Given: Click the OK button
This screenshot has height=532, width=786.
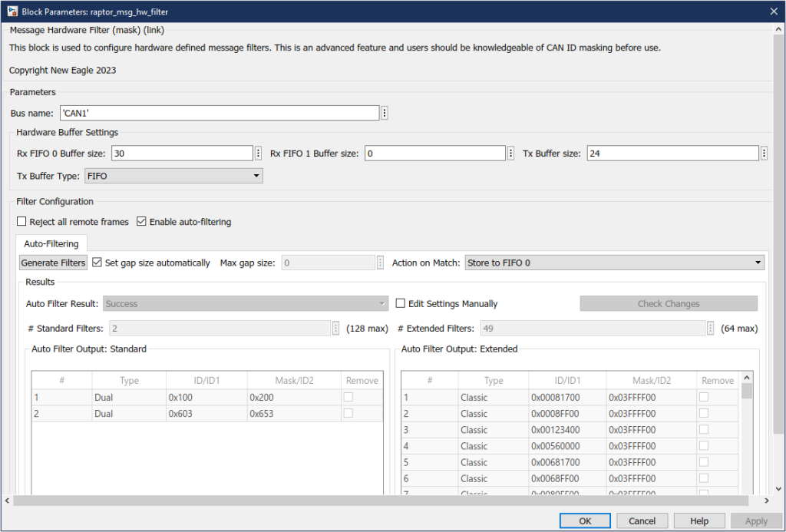Looking at the screenshot, I should point(585,521).
